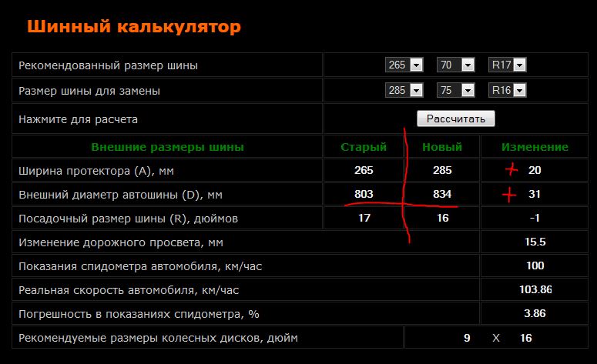Open the recommended tire width dropdown showing 265
Viewport: 597px width, 364px height.
pyautogui.click(x=404, y=65)
